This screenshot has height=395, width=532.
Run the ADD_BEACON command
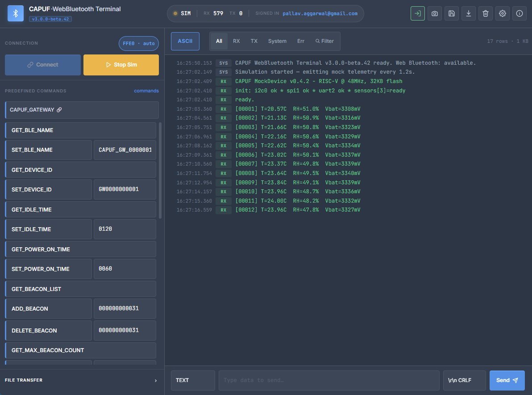[x=49, y=309]
